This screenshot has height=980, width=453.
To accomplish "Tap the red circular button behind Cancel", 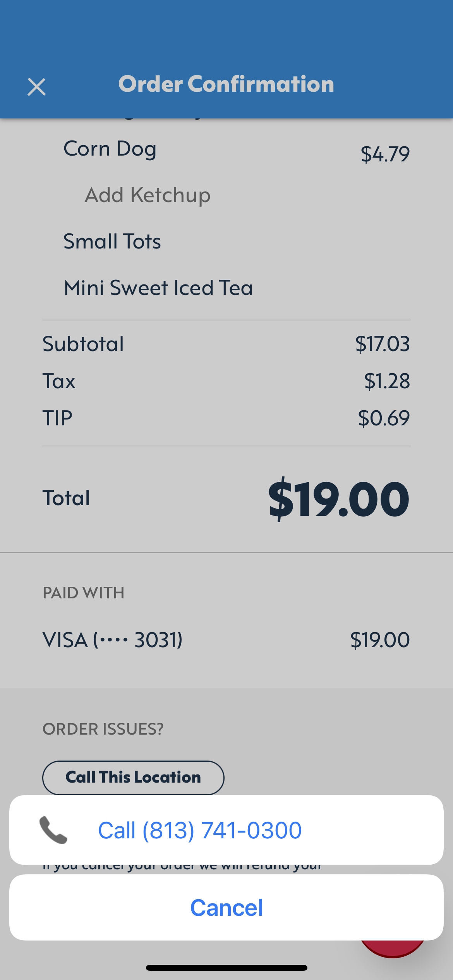I will click(393, 948).
